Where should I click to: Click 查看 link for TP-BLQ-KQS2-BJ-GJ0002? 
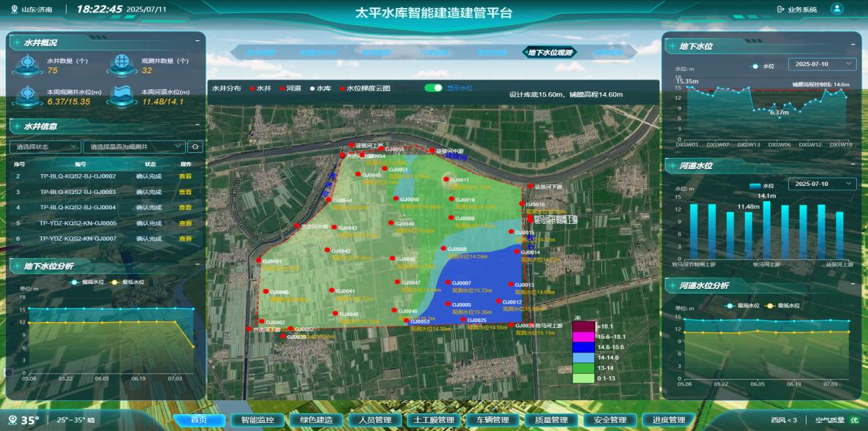(186, 176)
